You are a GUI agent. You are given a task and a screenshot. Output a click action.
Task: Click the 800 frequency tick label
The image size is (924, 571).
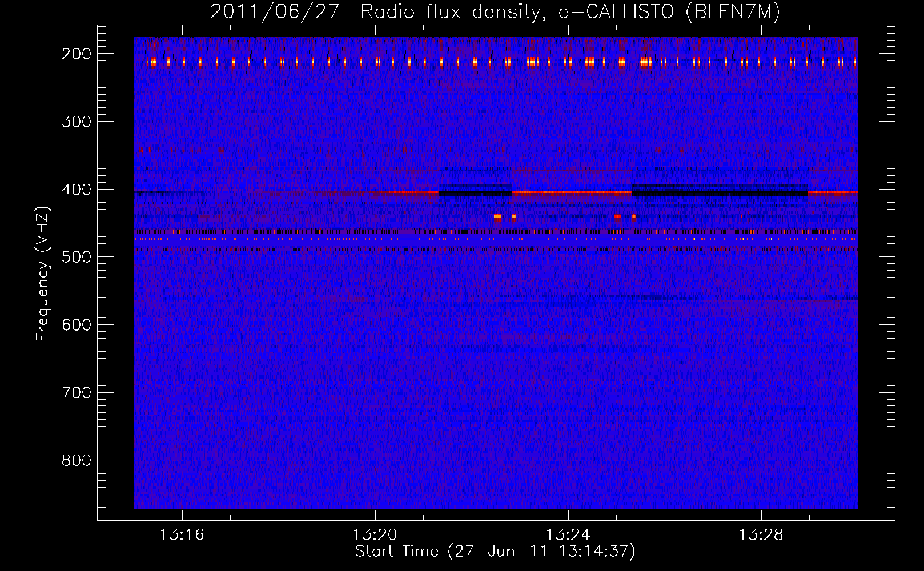click(x=77, y=460)
